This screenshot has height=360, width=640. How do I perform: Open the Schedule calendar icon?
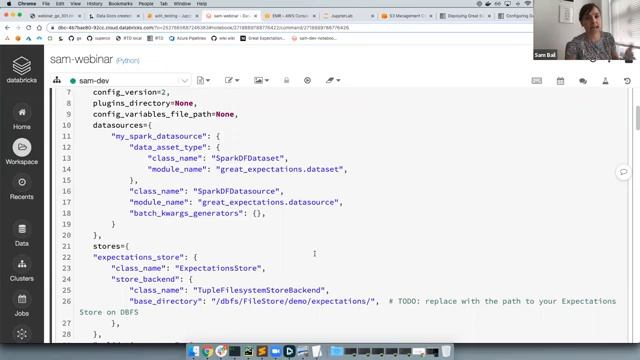click(x=560, y=81)
